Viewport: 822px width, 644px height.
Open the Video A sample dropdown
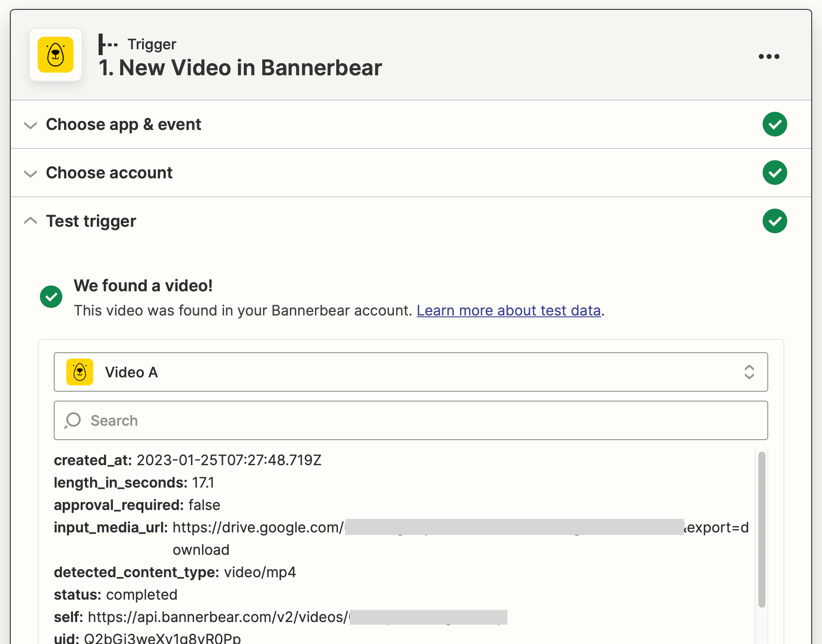tap(411, 372)
